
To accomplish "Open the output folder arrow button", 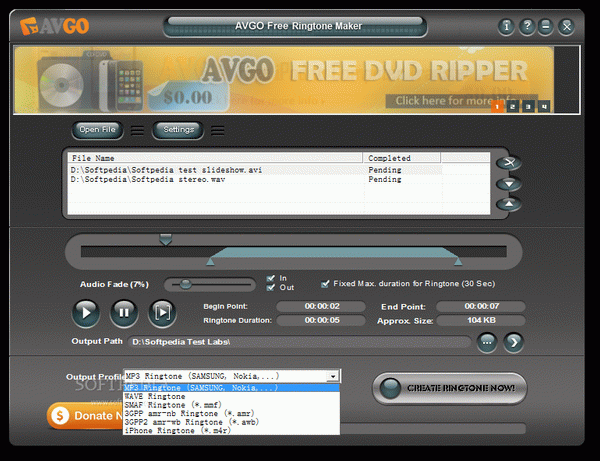I will pos(514,342).
